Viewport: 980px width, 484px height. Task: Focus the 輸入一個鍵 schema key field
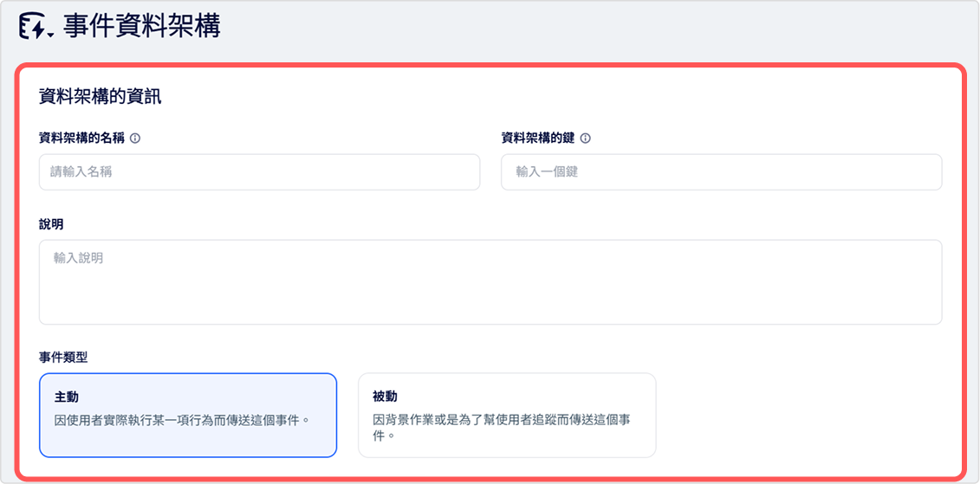click(721, 172)
